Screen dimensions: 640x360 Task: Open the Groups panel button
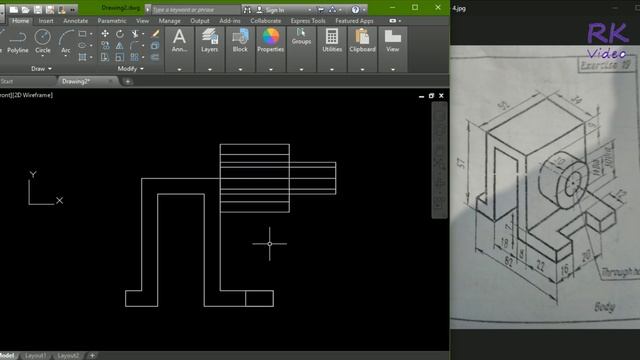[301, 37]
